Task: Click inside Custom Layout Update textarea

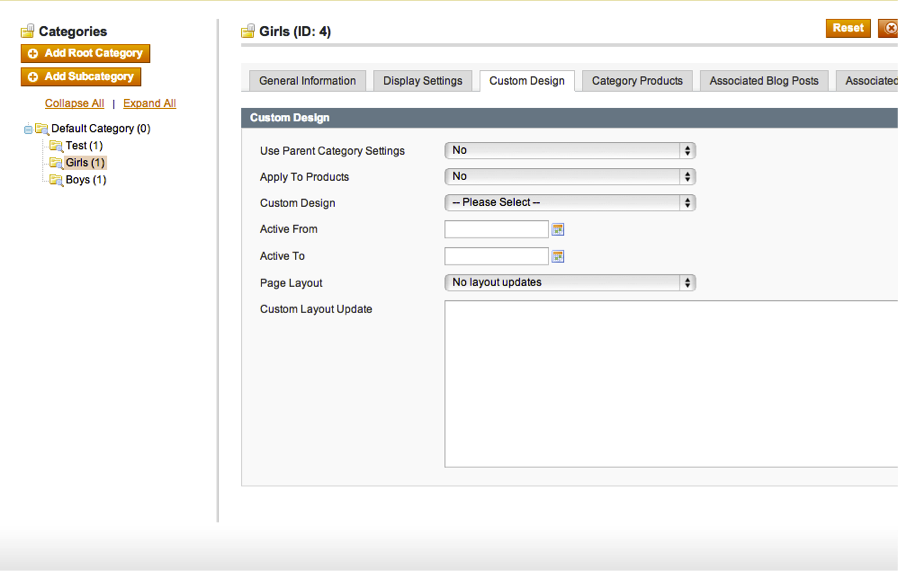Action: [x=671, y=384]
